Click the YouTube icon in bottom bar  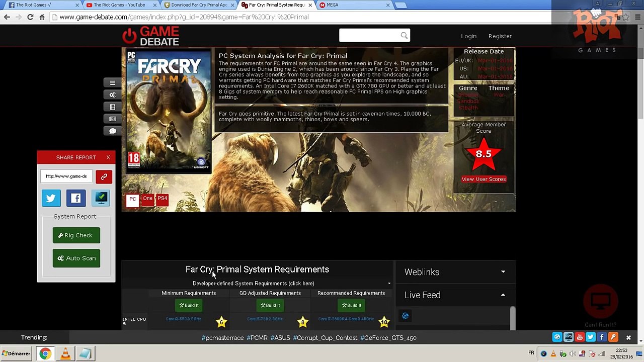pos(580,337)
